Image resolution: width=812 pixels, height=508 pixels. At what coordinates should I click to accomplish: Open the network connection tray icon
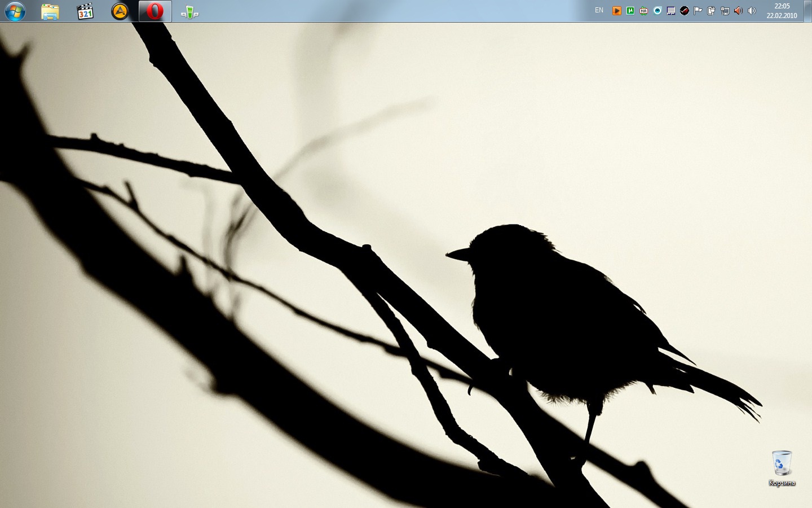click(725, 11)
